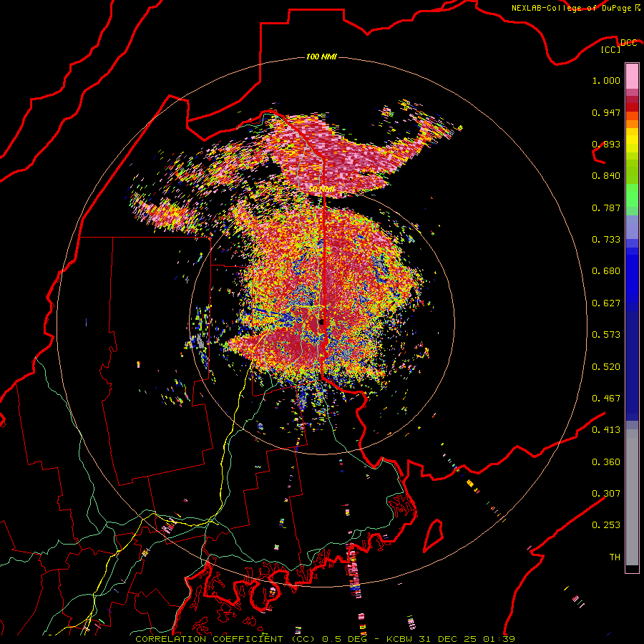Click the 0.627 scale value
Viewport: 644px width, 644px height.
tap(606, 303)
